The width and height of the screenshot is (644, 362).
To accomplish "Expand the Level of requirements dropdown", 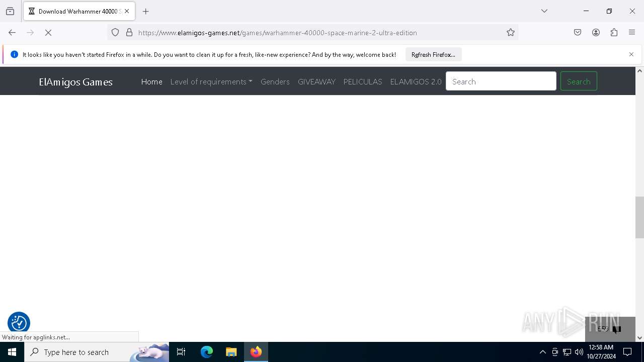I will pos(211,81).
